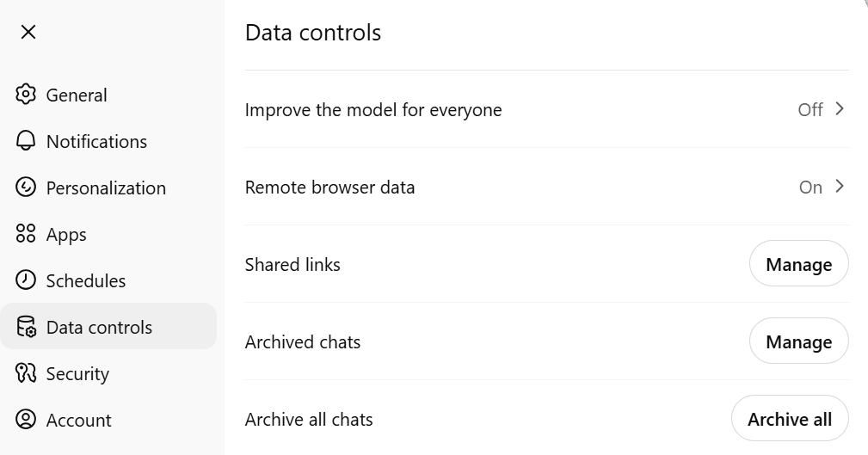Click the Notifications bell icon
Screen dimensions: 868x455
[x=26, y=141]
